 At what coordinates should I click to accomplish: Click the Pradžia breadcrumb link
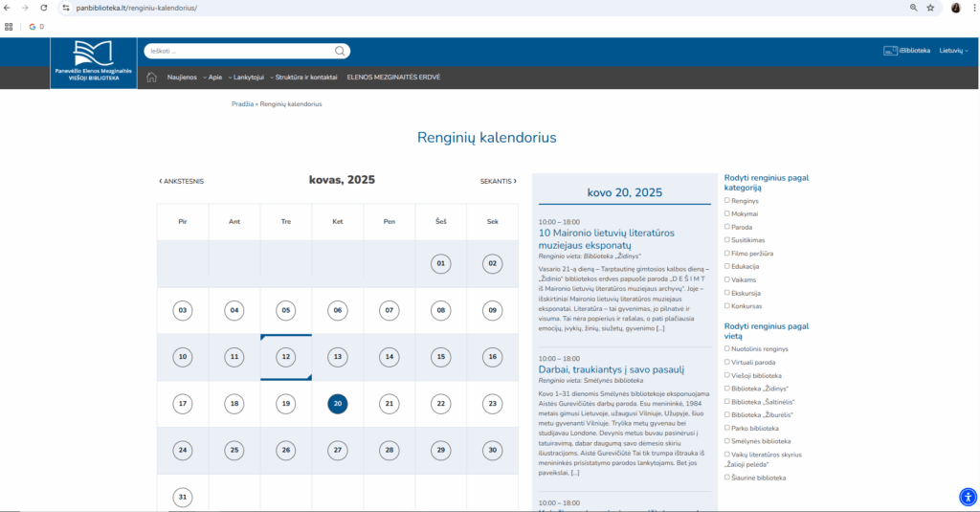click(x=242, y=104)
